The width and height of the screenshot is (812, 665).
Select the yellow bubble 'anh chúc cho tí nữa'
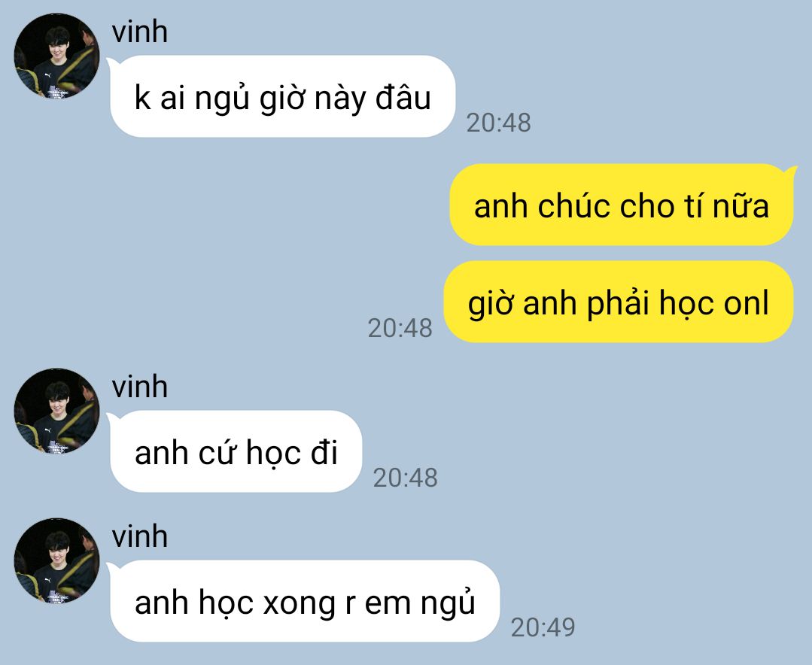click(622, 205)
